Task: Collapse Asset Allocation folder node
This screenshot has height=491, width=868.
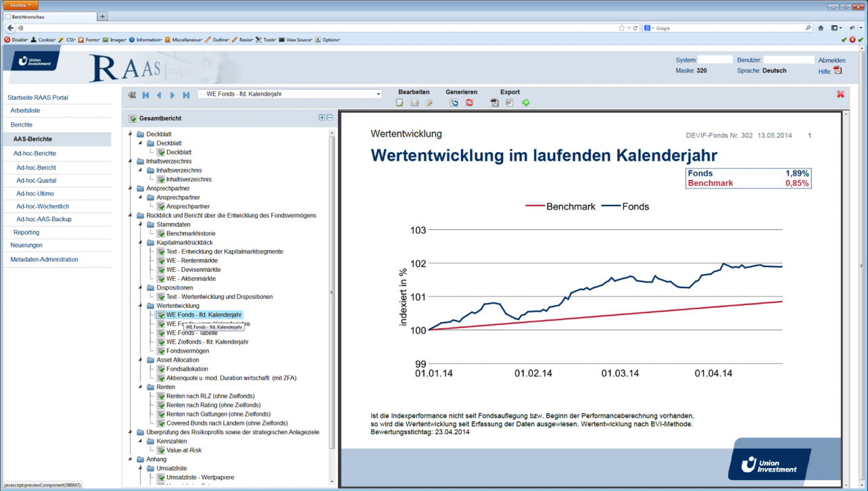Action: tap(140, 360)
